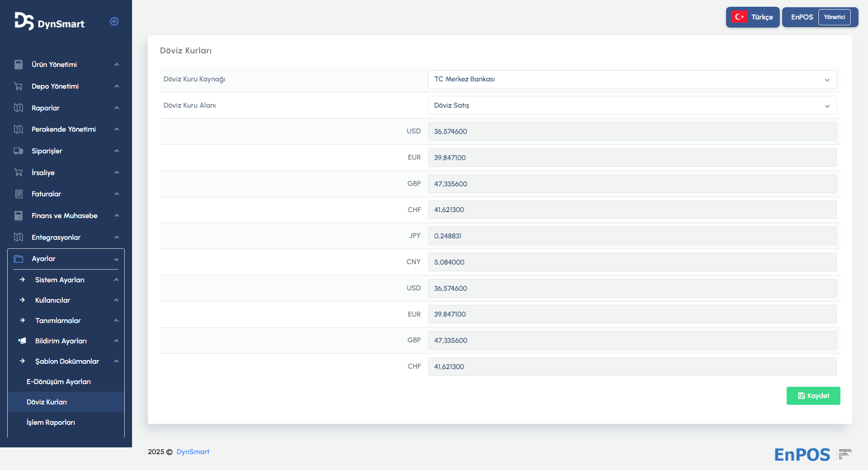Click the Turkish flag language icon
Viewport: 868px width, 470px height.
[739, 17]
